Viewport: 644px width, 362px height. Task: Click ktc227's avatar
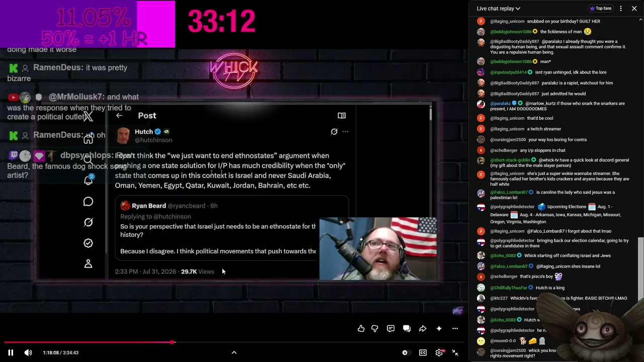(481, 299)
